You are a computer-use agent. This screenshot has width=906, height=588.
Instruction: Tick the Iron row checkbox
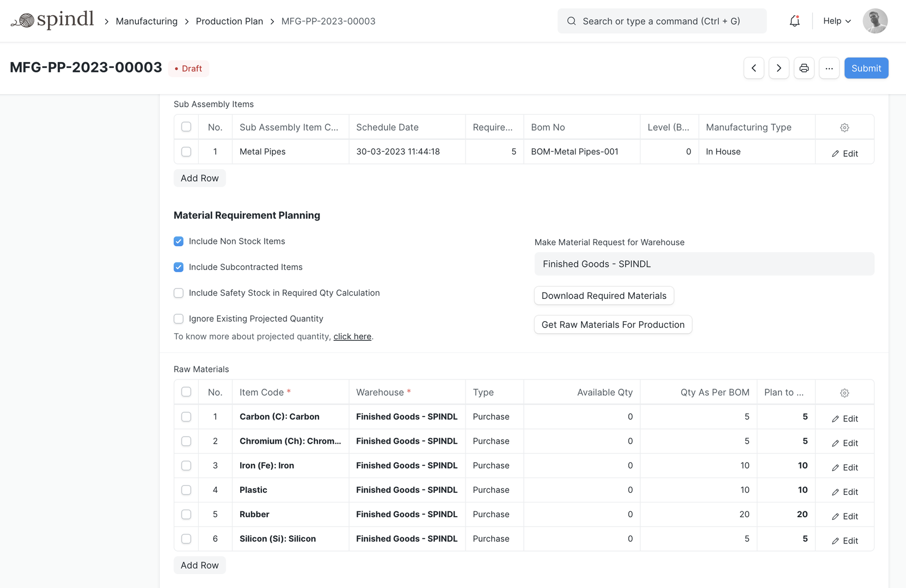(186, 465)
